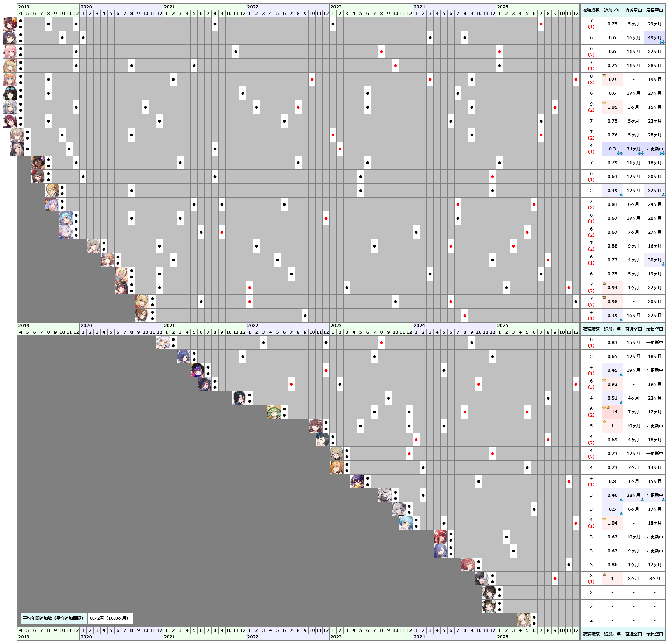
Task: Click the bottom-most 直近空白 footer header
Action: (x=633, y=634)
